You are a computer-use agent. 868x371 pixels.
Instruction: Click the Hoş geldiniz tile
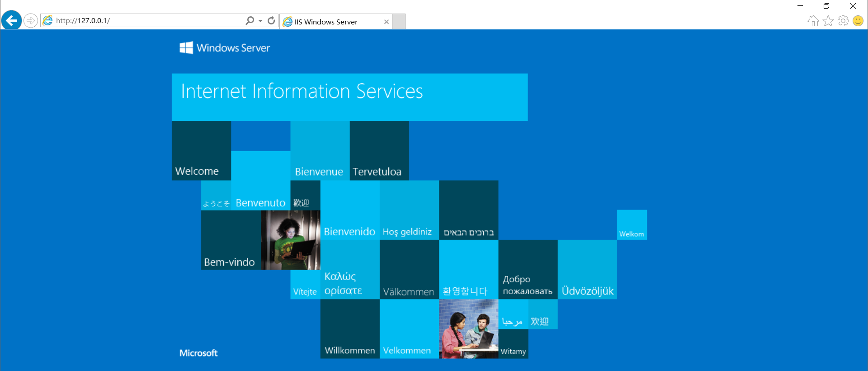[409, 210]
